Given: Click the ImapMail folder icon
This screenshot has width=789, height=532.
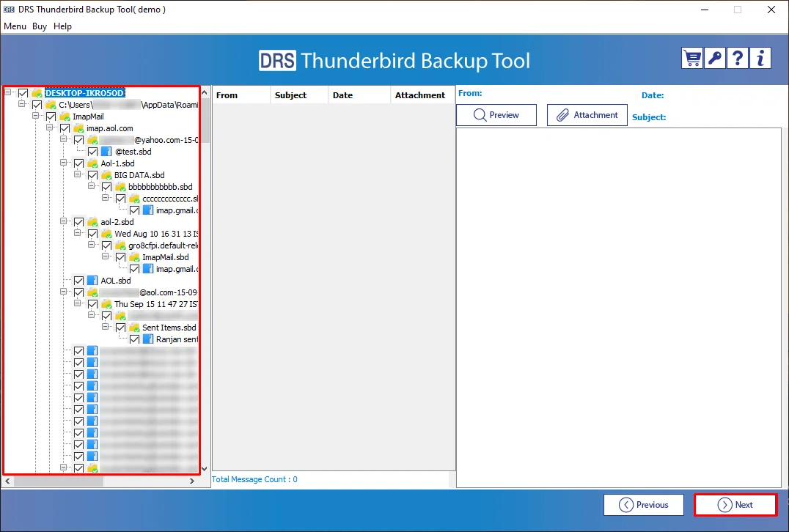Looking at the screenshot, I should [x=65, y=117].
